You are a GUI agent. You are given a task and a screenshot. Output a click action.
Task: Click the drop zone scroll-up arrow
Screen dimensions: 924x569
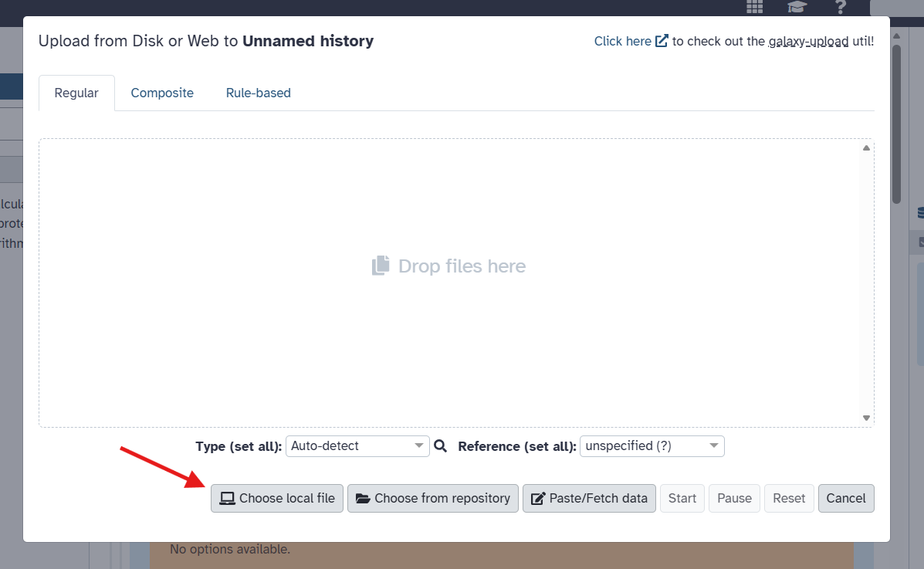point(866,147)
